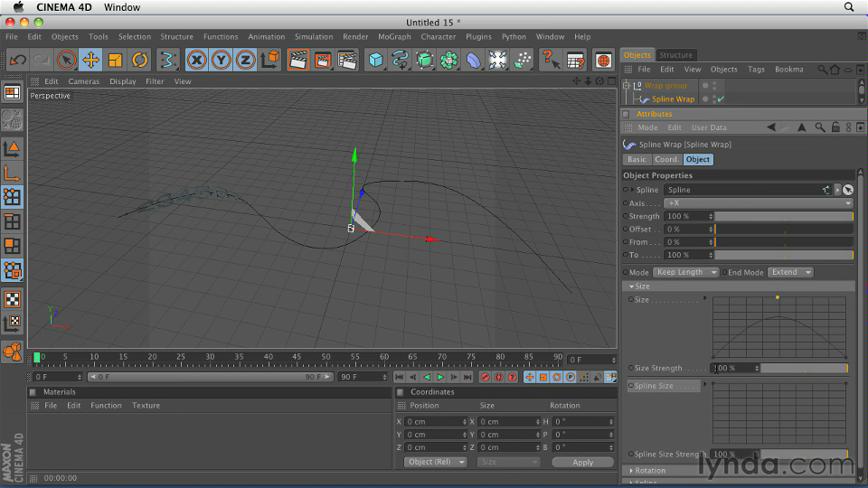Activate the Move tool
The width and height of the screenshot is (868, 488).
tap(90, 60)
